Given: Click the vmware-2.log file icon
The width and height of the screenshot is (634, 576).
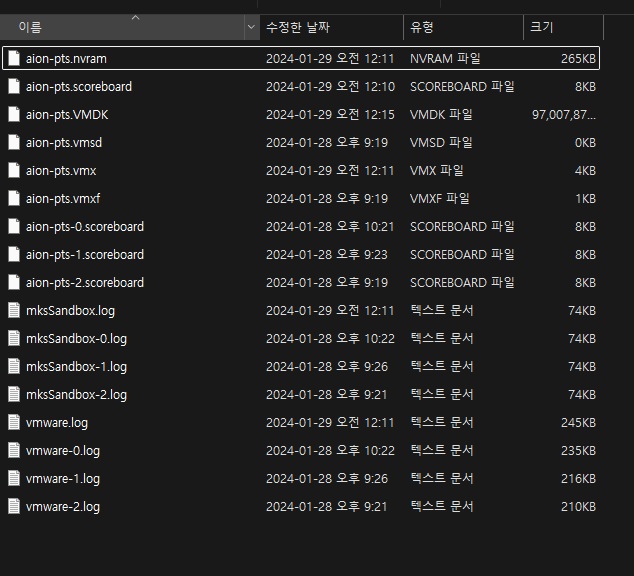Looking at the screenshot, I should pyautogui.click(x=14, y=506).
